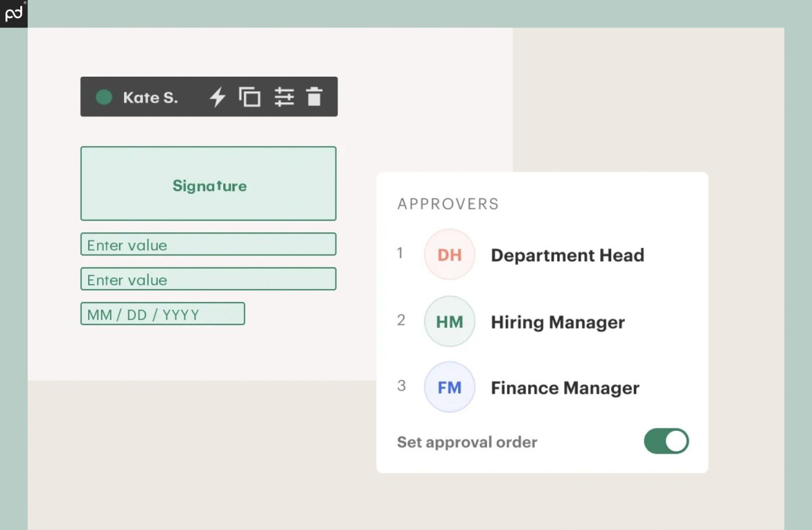The height and width of the screenshot is (530, 812).
Task: Click the upper Enter value text field
Action: 208,244
